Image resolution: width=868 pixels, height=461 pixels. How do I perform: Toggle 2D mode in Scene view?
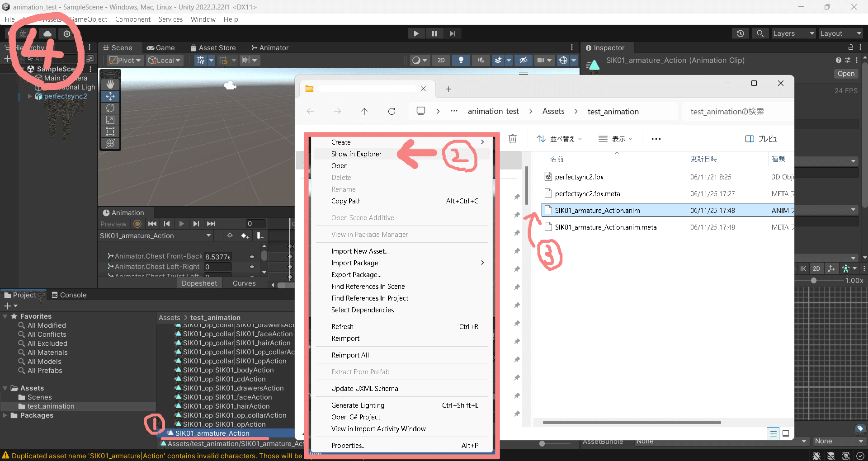(x=441, y=60)
